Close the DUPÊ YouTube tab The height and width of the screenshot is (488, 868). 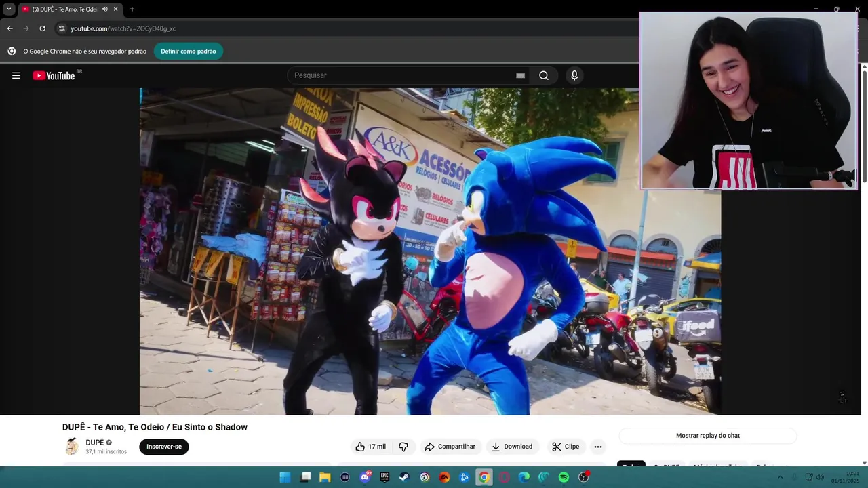click(x=115, y=9)
